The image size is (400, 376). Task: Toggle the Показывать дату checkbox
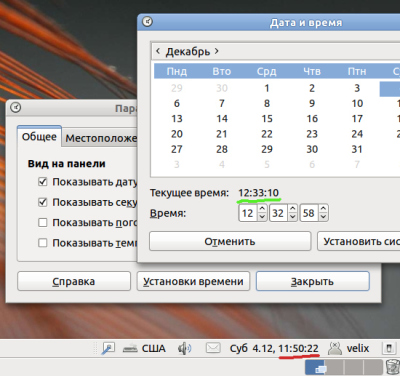pos(43,182)
